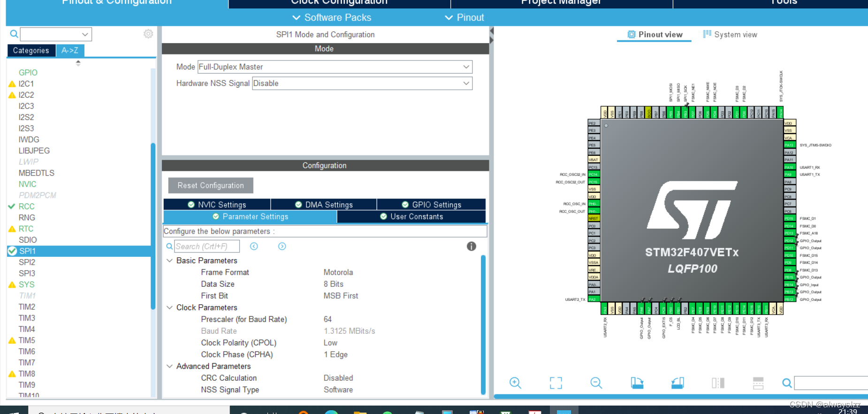The image size is (868, 414).
Task: Select IWDG in the peripheral list
Action: click(29, 140)
